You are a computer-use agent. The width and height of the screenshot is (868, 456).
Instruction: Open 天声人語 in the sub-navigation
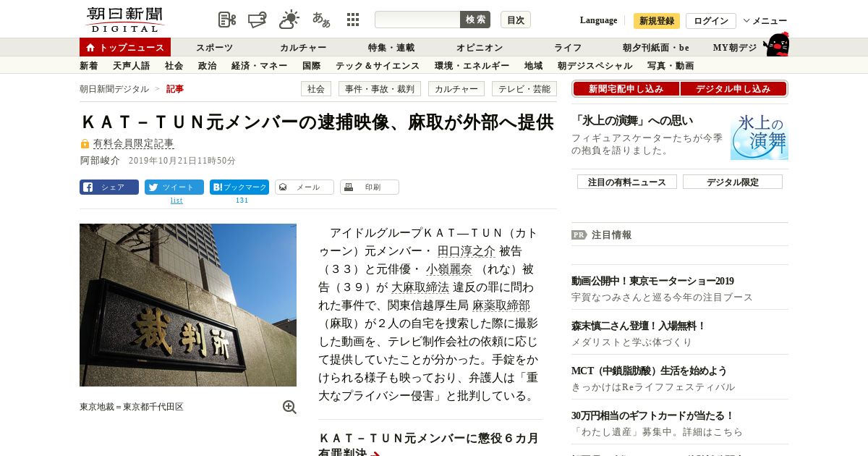click(131, 66)
